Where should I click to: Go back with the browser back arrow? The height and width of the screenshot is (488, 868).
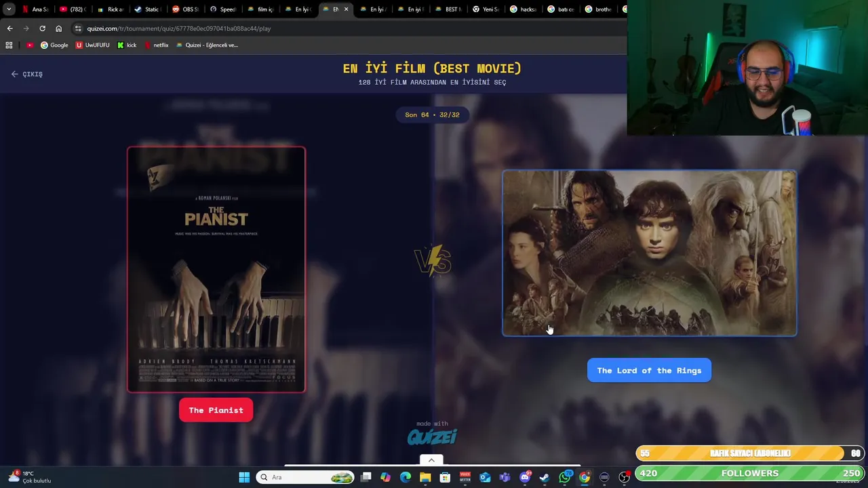(9, 28)
